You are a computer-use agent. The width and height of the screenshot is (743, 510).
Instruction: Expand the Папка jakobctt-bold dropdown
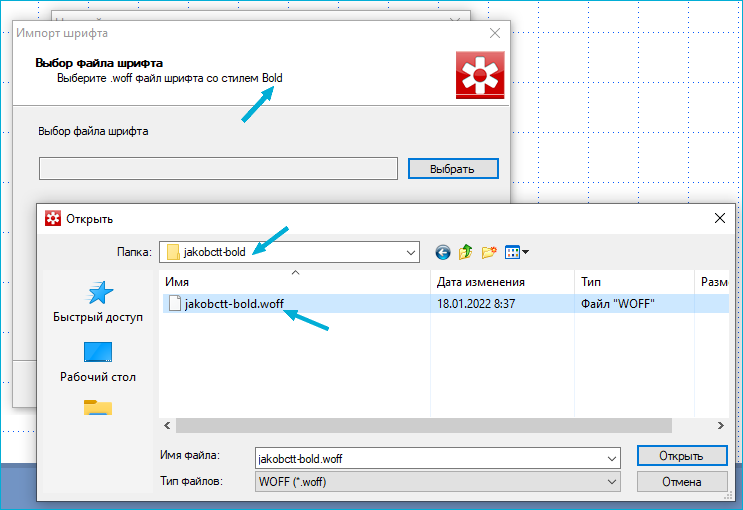click(411, 252)
